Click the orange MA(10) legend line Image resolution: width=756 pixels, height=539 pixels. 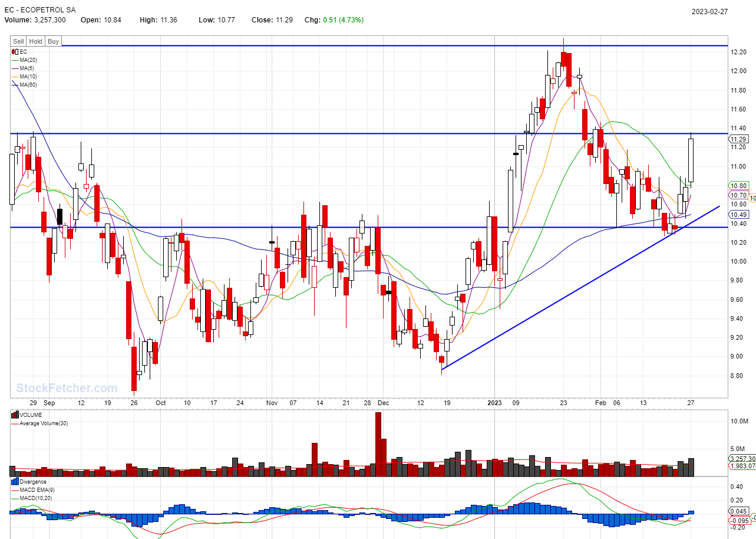click(x=15, y=77)
